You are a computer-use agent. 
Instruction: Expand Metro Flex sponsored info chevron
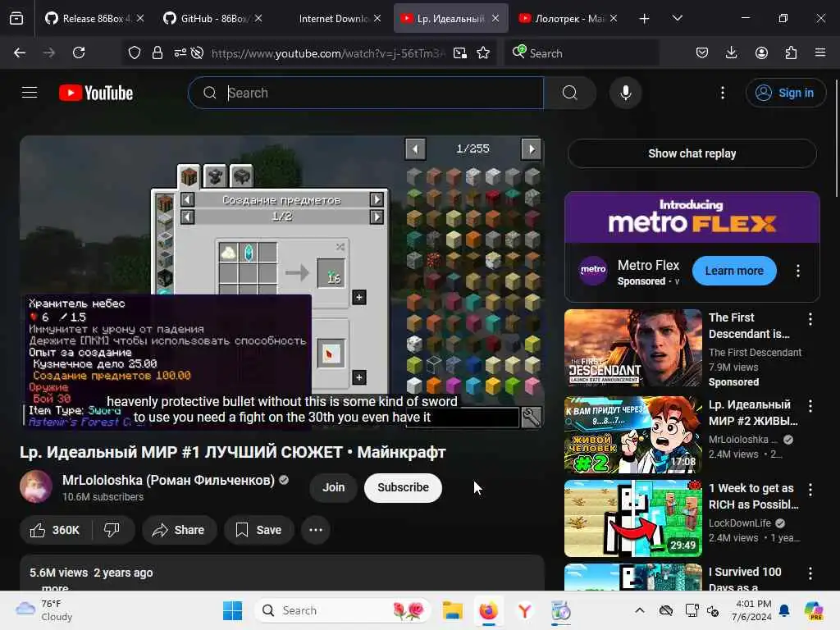tap(677, 281)
